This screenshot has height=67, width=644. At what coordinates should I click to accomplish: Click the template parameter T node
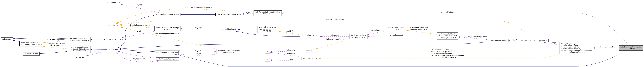pyautogui.click(x=267, y=52)
